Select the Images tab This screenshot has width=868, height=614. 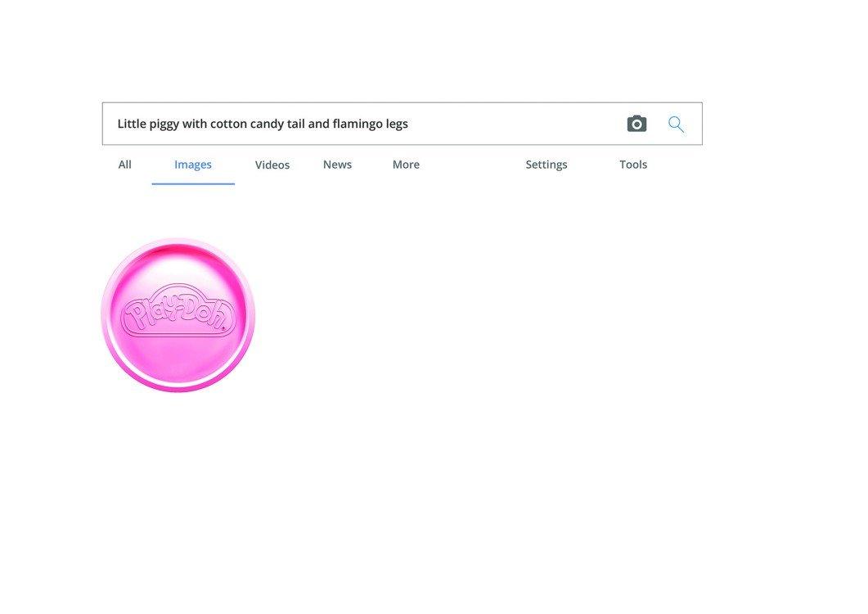pos(193,165)
